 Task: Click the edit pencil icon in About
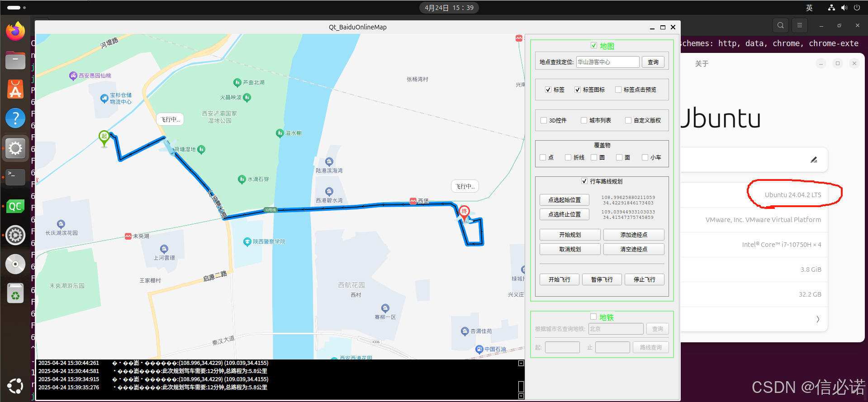[814, 160]
